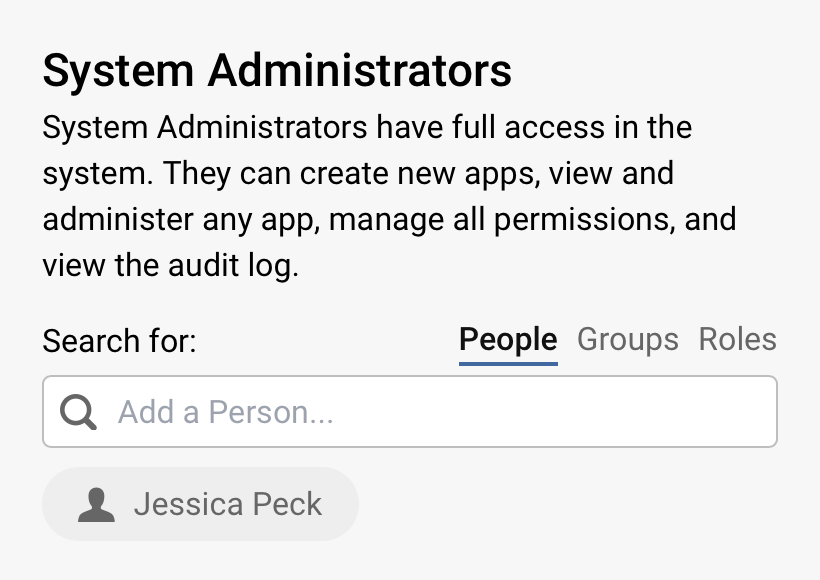
Task: Open the Groups search category
Action: click(x=627, y=339)
